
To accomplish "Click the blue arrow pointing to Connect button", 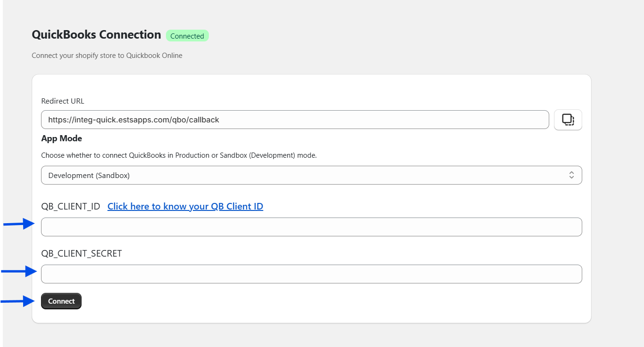I will (x=19, y=301).
